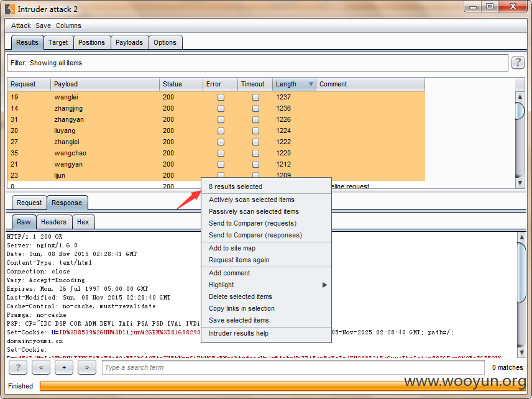Open the Attack menu

point(21,25)
